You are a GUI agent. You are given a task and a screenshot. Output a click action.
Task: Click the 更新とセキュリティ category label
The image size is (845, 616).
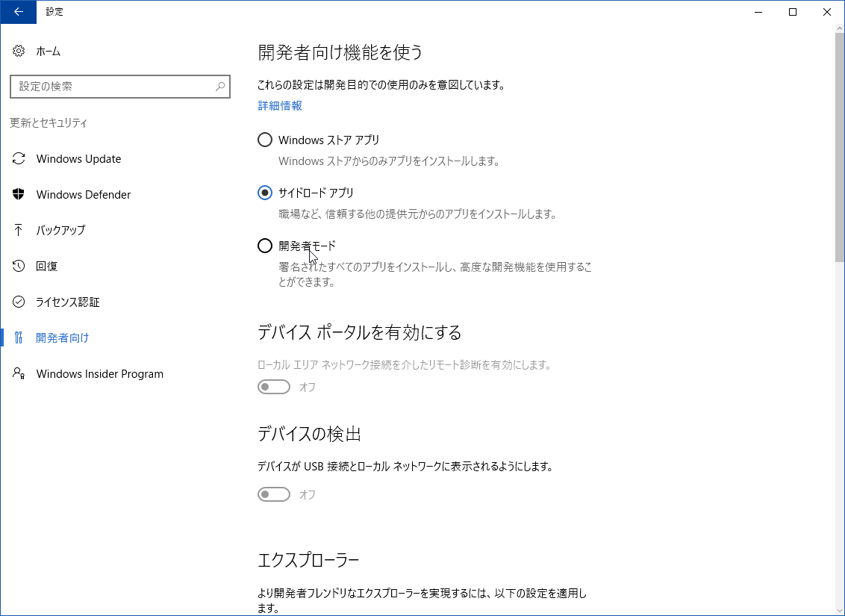click(49, 123)
